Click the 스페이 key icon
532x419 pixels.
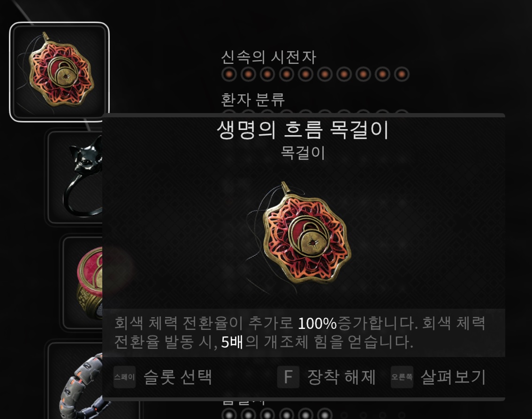click(x=124, y=377)
